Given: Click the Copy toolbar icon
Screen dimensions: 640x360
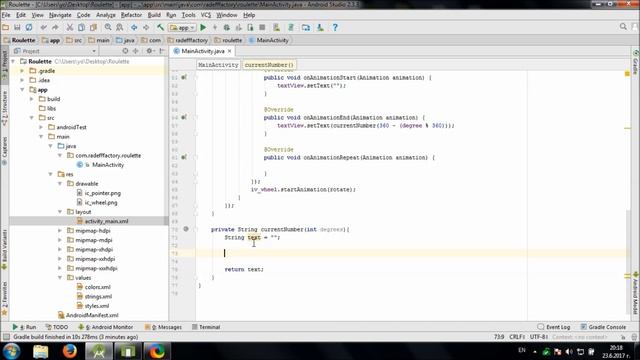Looking at the screenshot, I should [82, 27].
